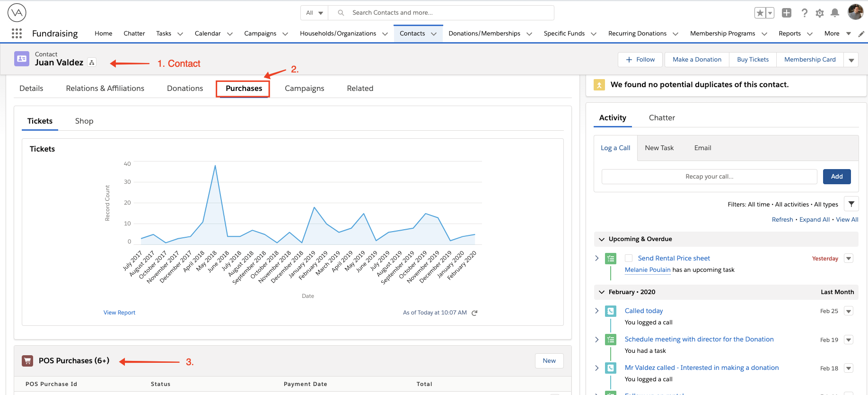Open the Setup gear icon
Viewport: 868px width, 395px height.
coord(820,13)
